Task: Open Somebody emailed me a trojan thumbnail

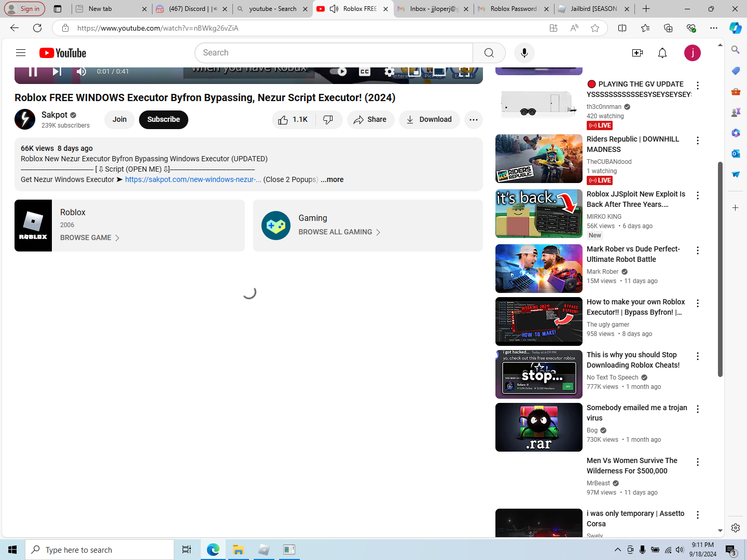Action: pyautogui.click(x=539, y=427)
